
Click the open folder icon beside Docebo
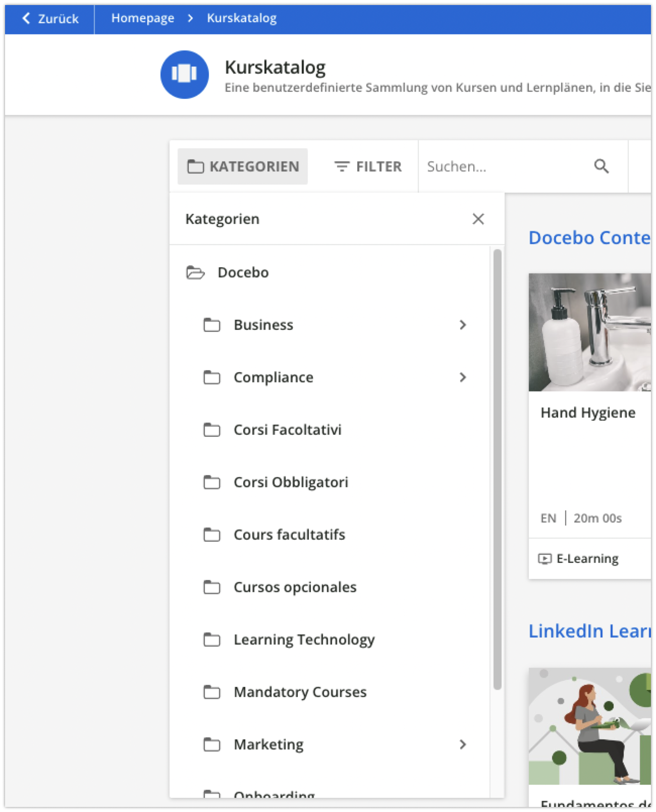195,273
